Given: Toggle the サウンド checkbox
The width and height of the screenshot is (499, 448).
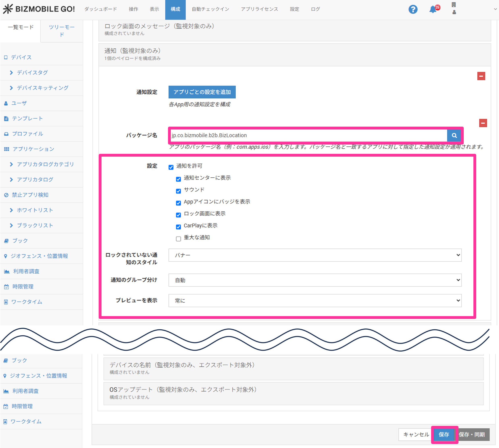Looking at the screenshot, I should (178, 191).
